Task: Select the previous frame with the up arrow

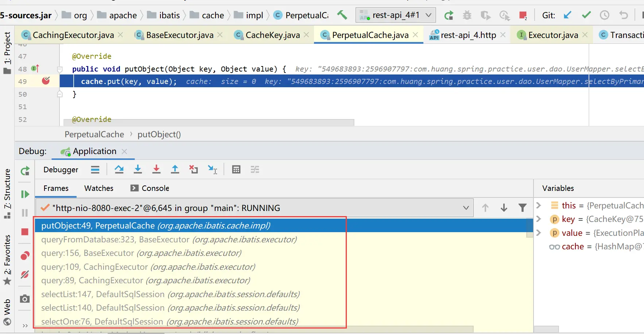Action: 485,208
